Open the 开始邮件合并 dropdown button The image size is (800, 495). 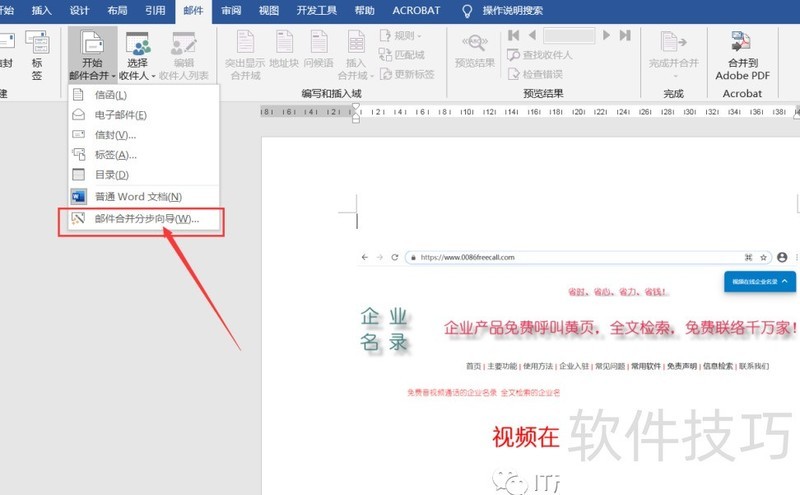click(x=92, y=55)
